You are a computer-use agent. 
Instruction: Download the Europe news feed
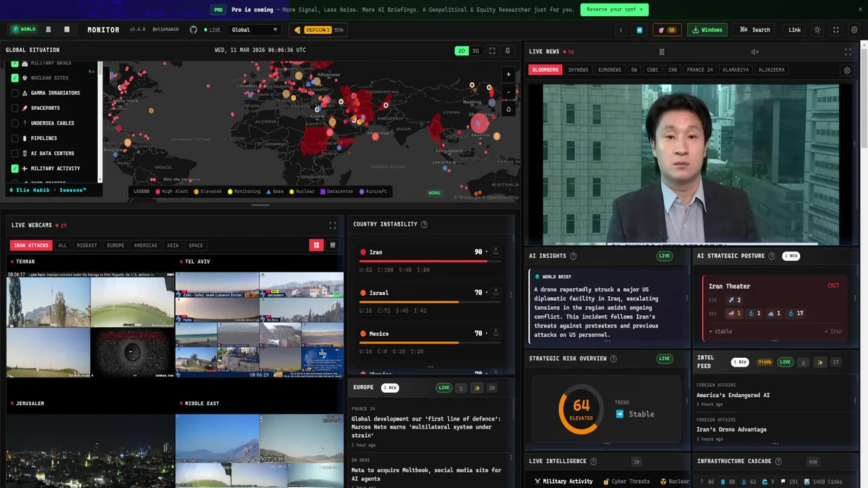click(461, 388)
